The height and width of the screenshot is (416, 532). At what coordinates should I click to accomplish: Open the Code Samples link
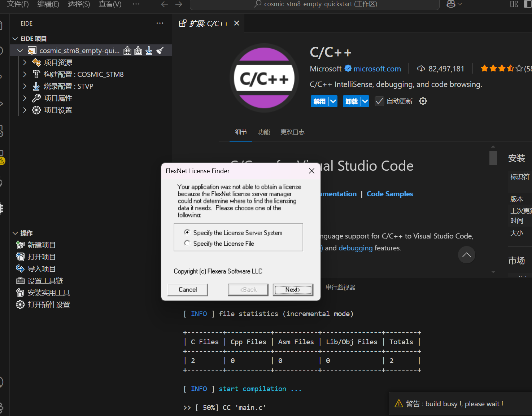pos(390,194)
